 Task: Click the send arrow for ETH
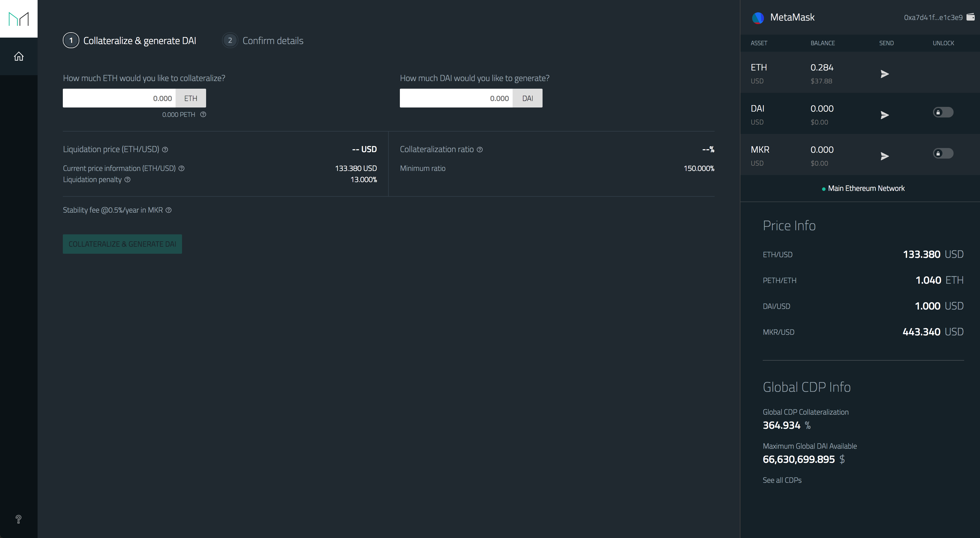click(885, 74)
